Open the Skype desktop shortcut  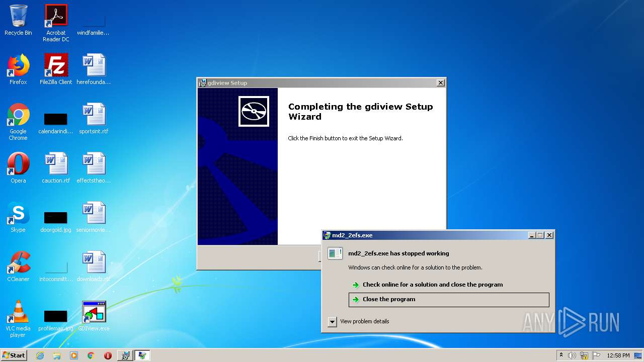[18, 217]
